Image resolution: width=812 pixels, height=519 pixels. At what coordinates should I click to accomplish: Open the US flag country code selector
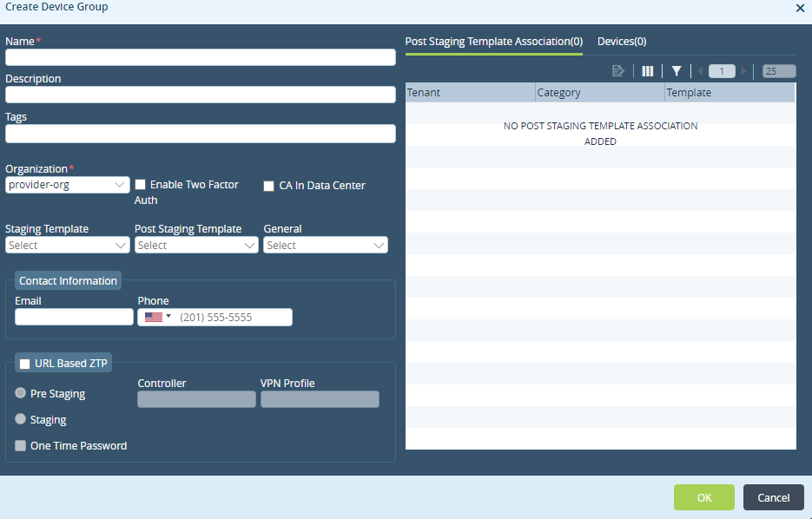tap(157, 318)
